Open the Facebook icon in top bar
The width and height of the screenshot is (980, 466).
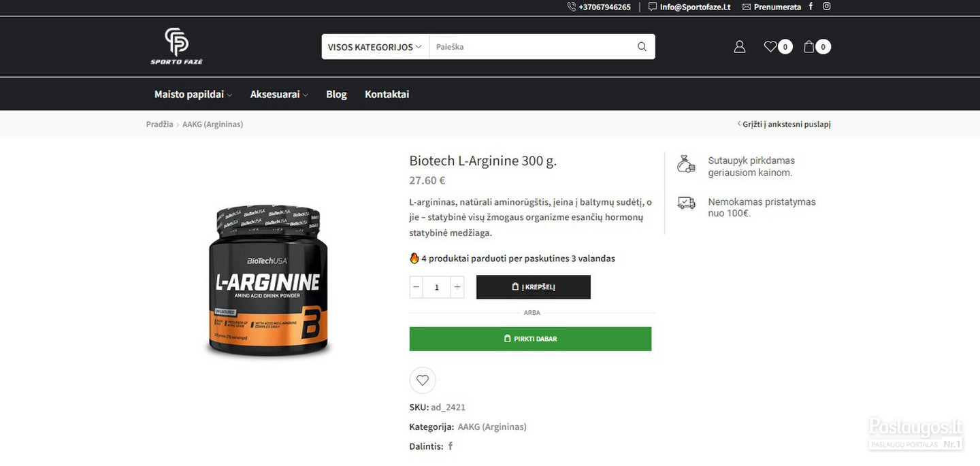[x=811, y=7]
